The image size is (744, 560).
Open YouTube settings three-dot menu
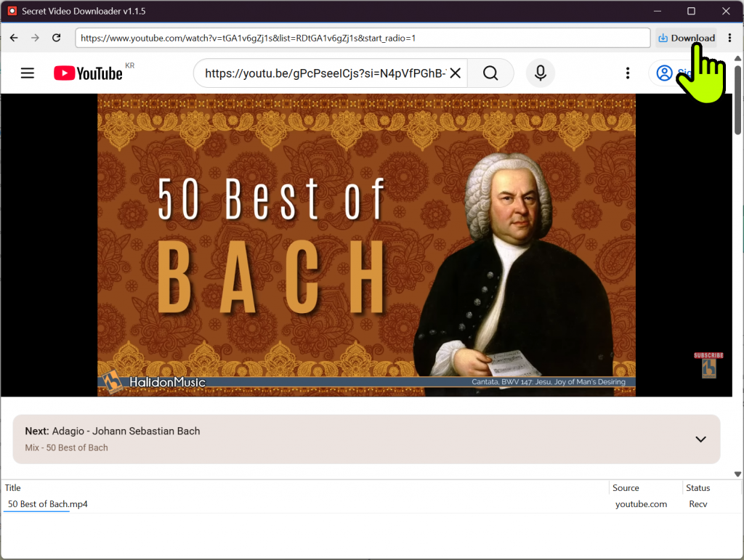tap(628, 73)
